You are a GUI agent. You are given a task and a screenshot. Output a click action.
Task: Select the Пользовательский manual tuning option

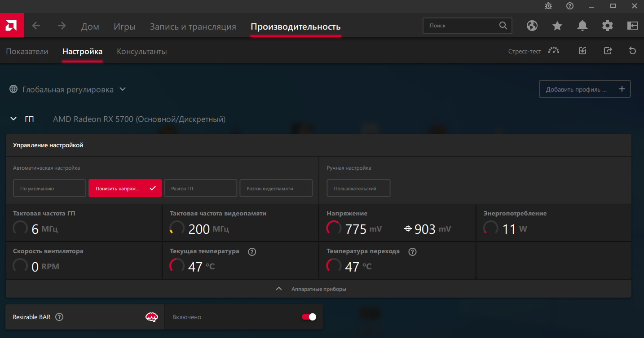(x=358, y=189)
